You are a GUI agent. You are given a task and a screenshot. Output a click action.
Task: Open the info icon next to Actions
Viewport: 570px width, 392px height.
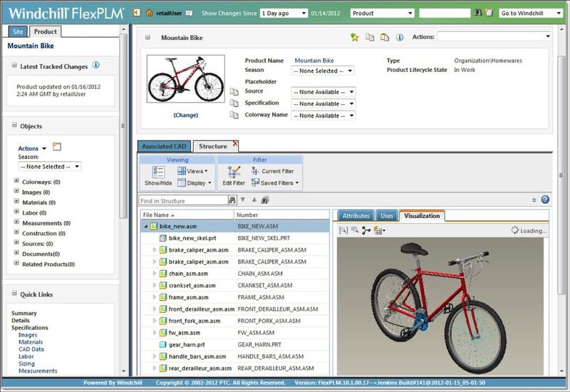(400, 37)
